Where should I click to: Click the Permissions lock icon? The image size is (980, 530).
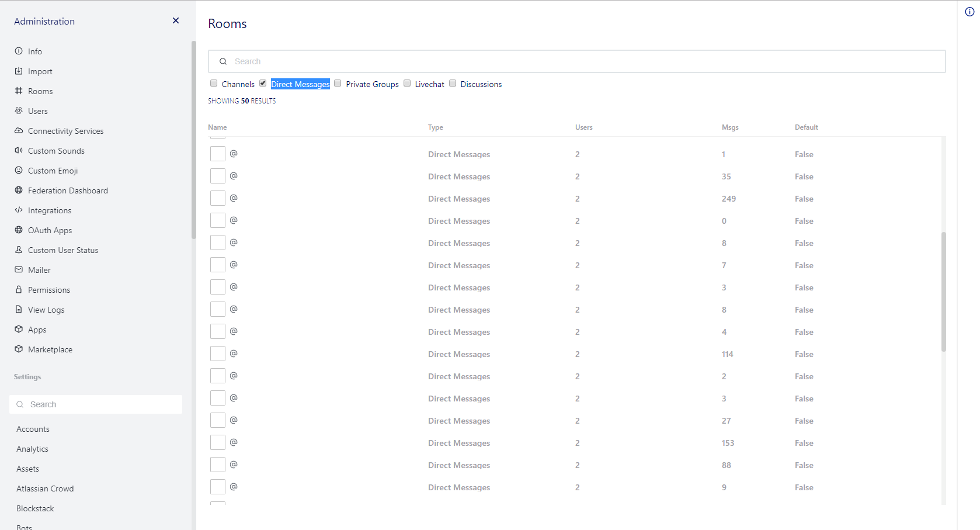[x=19, y=289]
